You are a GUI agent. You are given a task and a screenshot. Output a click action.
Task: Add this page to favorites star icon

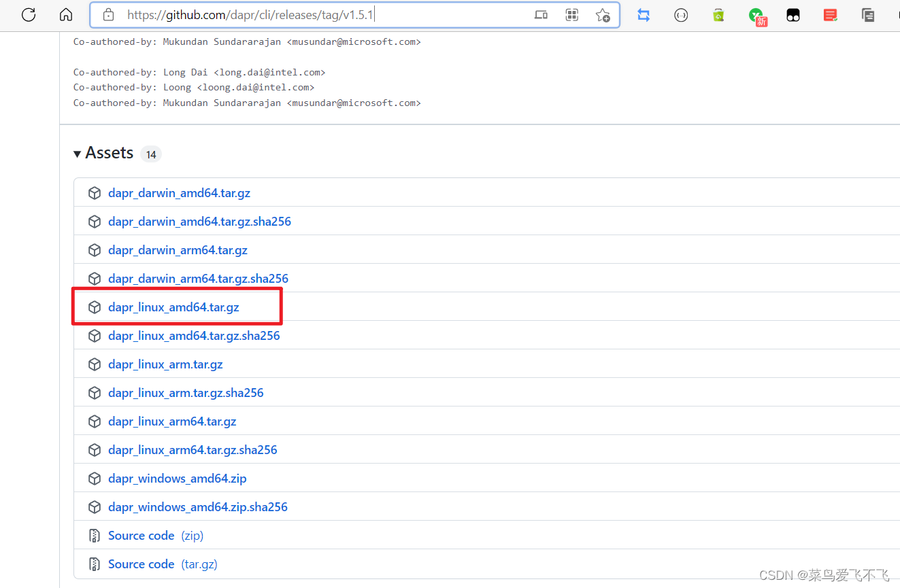point(603,15)
